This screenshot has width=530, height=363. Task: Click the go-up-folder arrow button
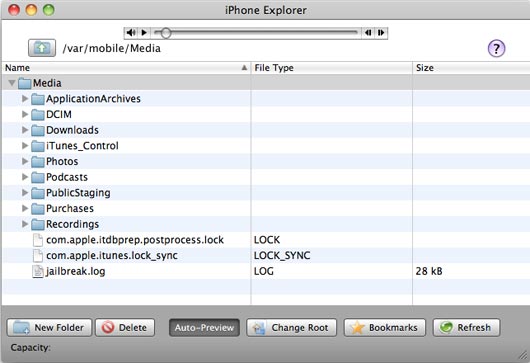[x=42, y=48]
